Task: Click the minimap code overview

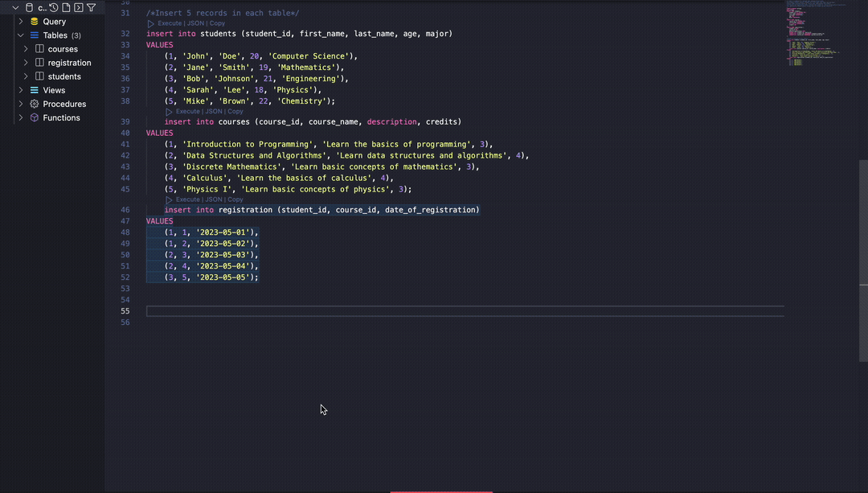Action: click(x=817, y=33)
